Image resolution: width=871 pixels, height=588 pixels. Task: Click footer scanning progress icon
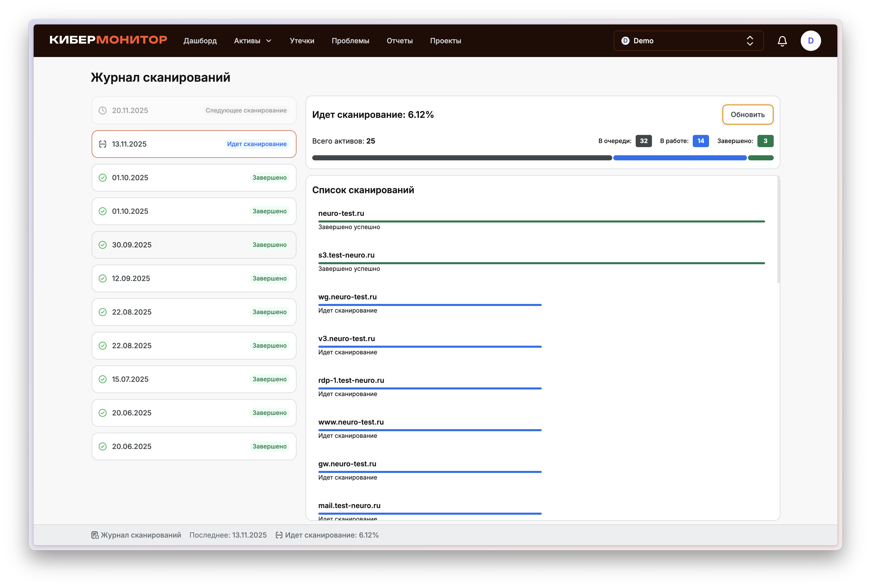[x=279, y=535]
